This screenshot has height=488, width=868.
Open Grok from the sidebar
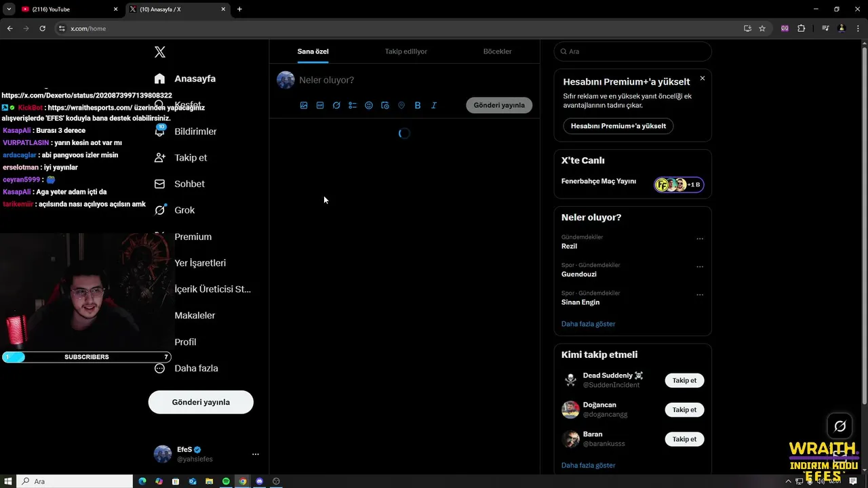pyautogui.click(x=175, y=210)
